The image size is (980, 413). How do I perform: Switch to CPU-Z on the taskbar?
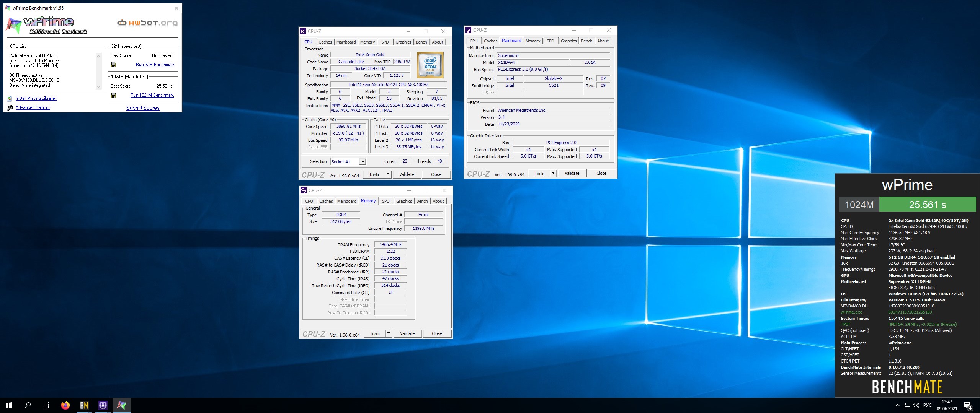pyautogui.click(x=103, y=405)
